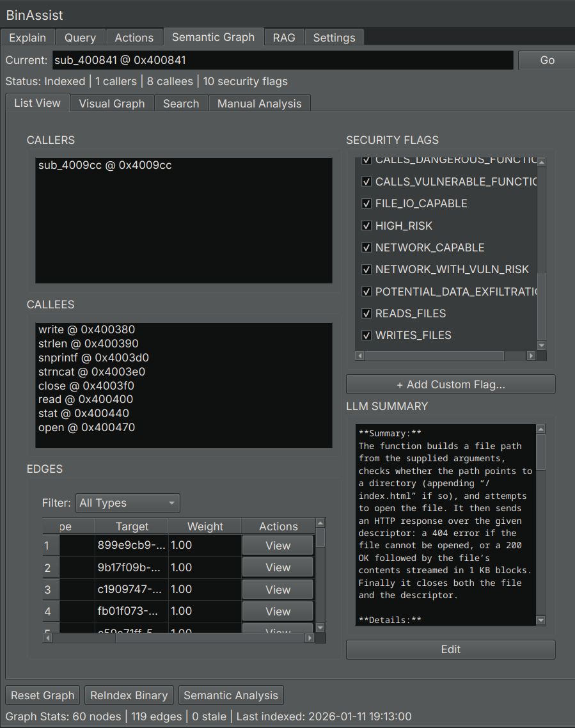Switch to the Visual Graph view
Image resolution: width=575 pixels, height=728 pixels.
coord(111,103)
